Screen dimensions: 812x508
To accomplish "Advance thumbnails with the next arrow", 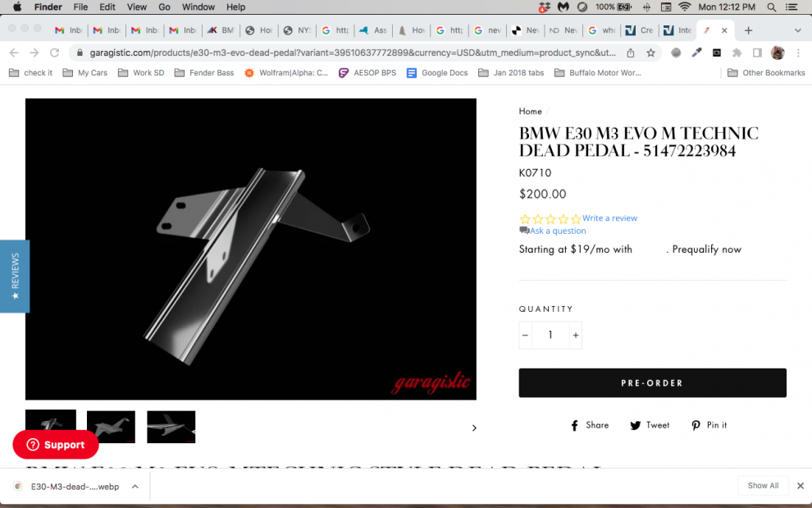I will tap(473, 428).
